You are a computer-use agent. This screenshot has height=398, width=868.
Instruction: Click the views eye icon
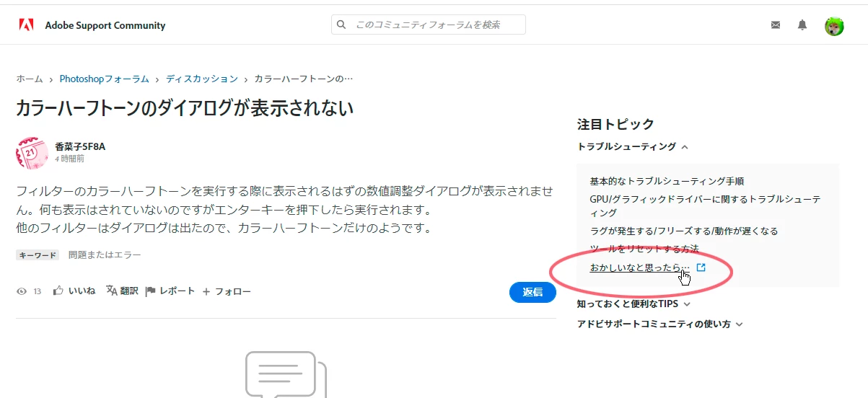pos(22,291)
